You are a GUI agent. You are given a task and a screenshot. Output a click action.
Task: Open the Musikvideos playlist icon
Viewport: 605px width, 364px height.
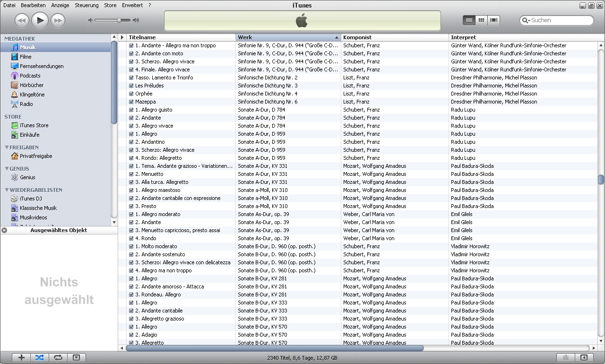[x=15, y=217]
